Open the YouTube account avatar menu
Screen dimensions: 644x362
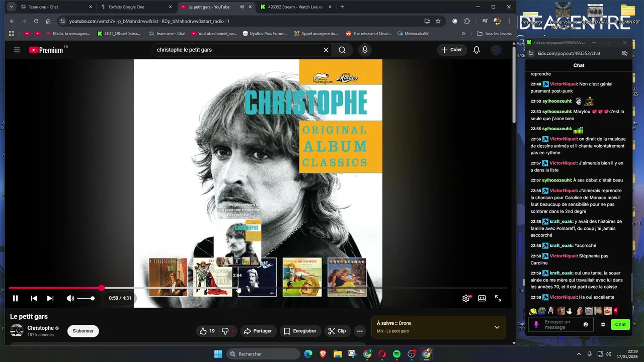click(496, 50)
